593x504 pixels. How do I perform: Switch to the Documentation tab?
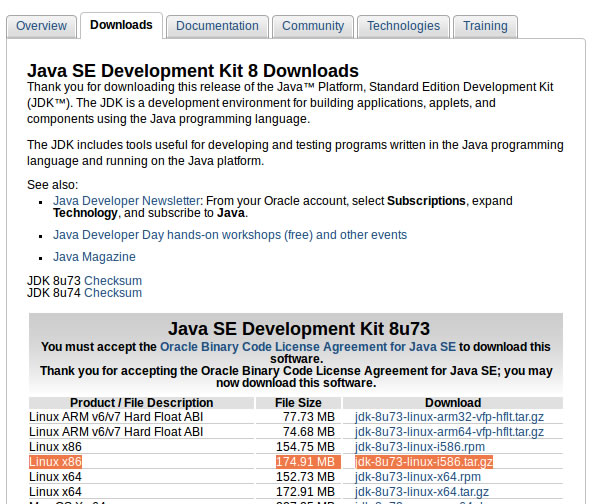[x=217, y=26]
